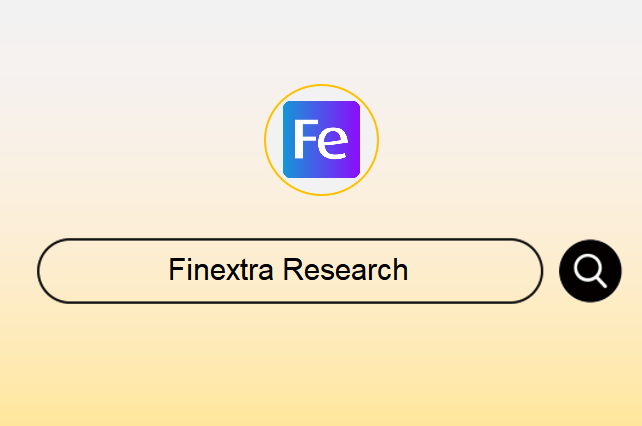This screenshot has height=426, width=642.
Task: Hit the circular search button at right
Action: 590,271
